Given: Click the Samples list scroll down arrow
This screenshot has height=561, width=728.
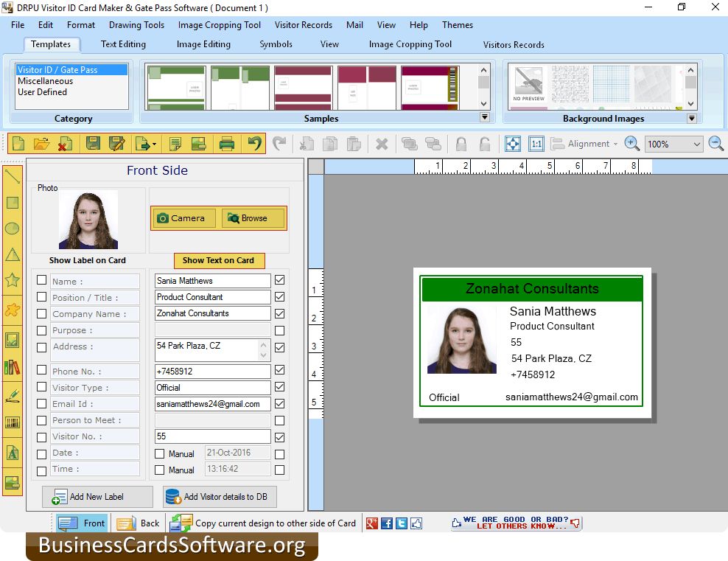Looking at the screenshot, I should click(x=484, y=103).
